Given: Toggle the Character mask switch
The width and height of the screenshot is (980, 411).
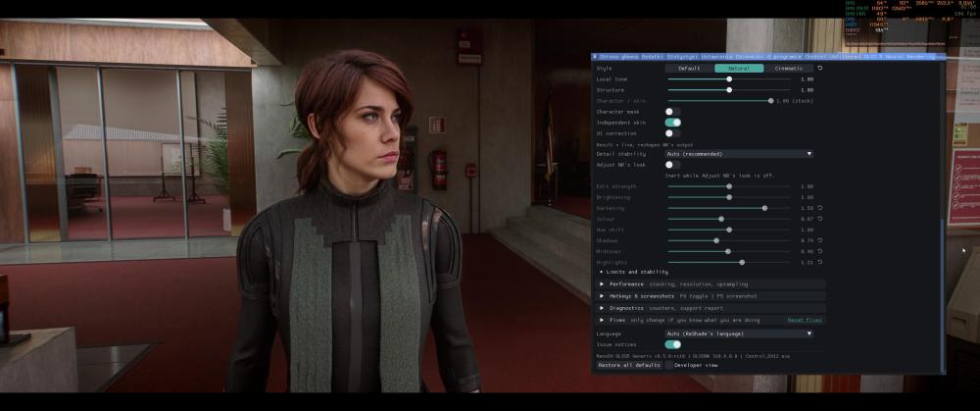Looking at the screenshot, I should tap(672, 112).
